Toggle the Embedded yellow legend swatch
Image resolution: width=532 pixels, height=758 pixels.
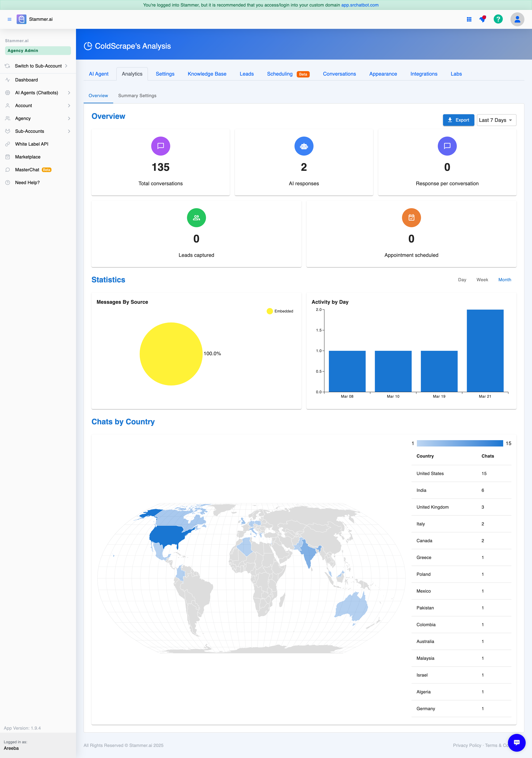pos(270,311)
